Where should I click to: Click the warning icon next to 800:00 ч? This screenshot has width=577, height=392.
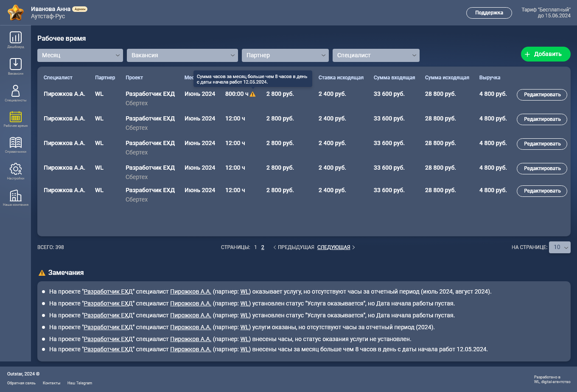[x=253, y=94]
